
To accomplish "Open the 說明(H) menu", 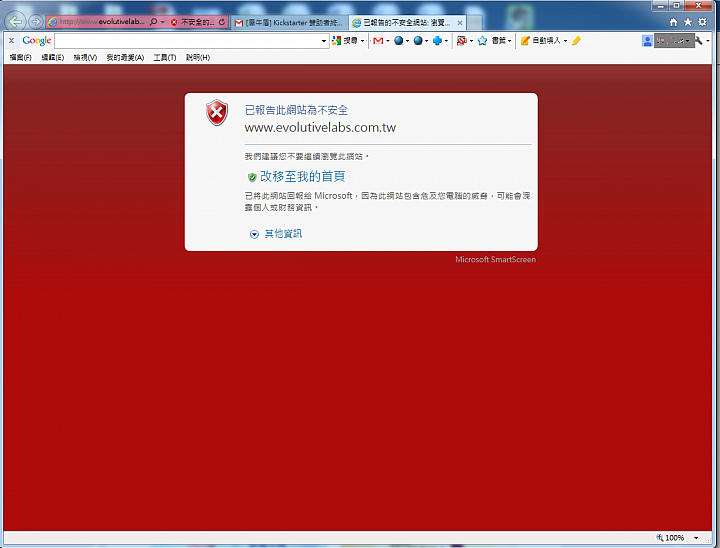I will [198, 57].
